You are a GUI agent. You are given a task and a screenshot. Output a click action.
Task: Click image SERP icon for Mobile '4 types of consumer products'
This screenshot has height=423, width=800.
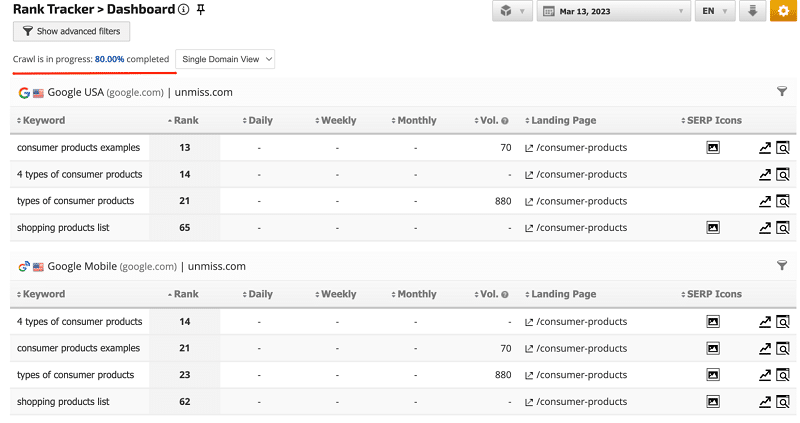point(713,322)
